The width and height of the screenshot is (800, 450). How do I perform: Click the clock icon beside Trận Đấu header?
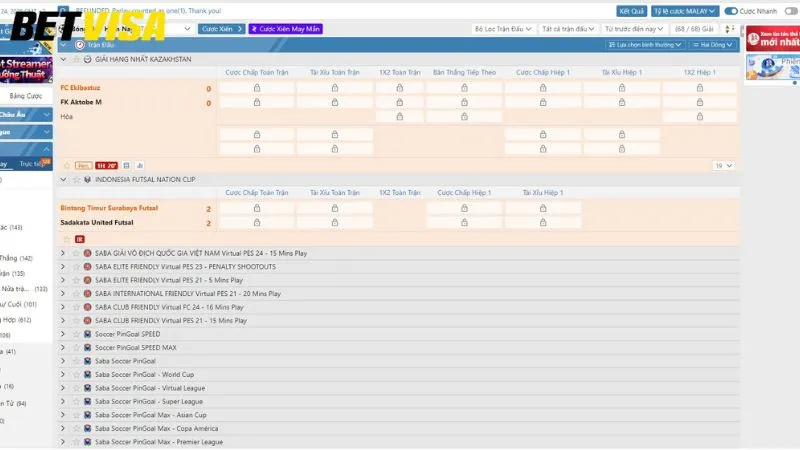tap(80, 45)
